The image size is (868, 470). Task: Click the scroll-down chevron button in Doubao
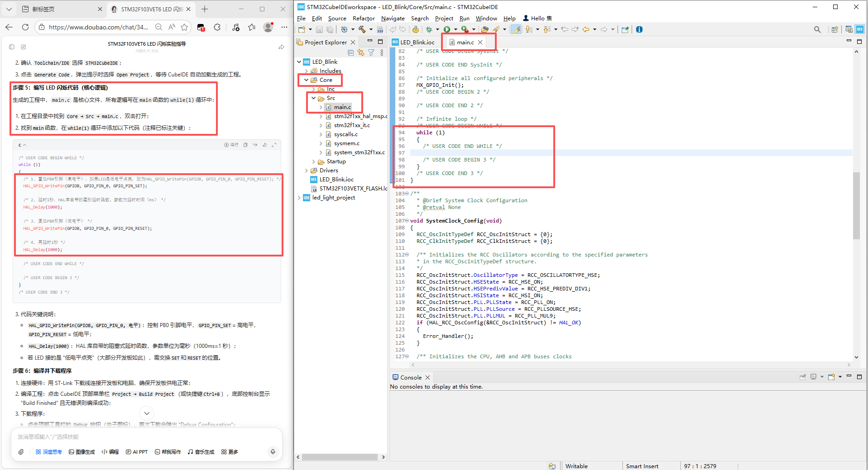[146, 413]
